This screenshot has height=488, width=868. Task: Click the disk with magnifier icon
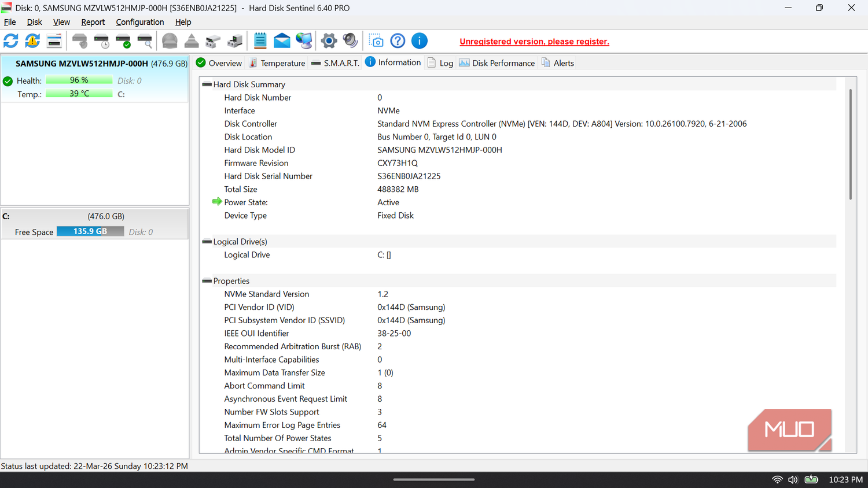(145, 41)
